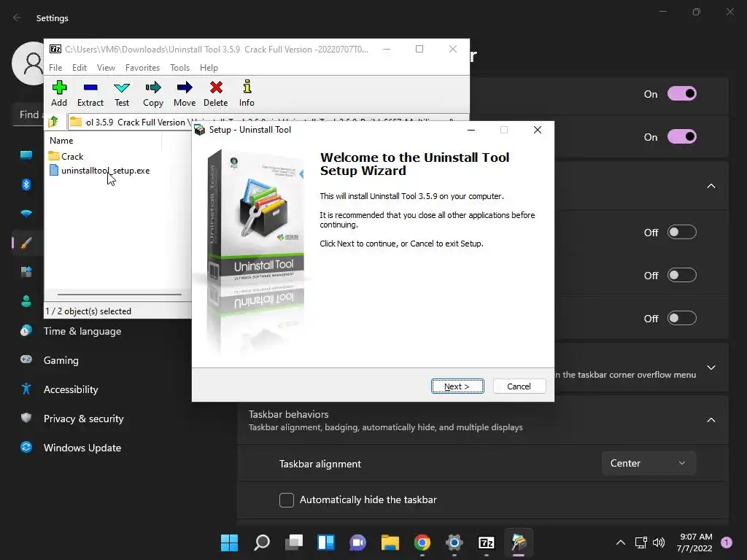Viewport: 747px width, 560px height.
Task: Open Privacy & security settings
Action: [83, 419]
